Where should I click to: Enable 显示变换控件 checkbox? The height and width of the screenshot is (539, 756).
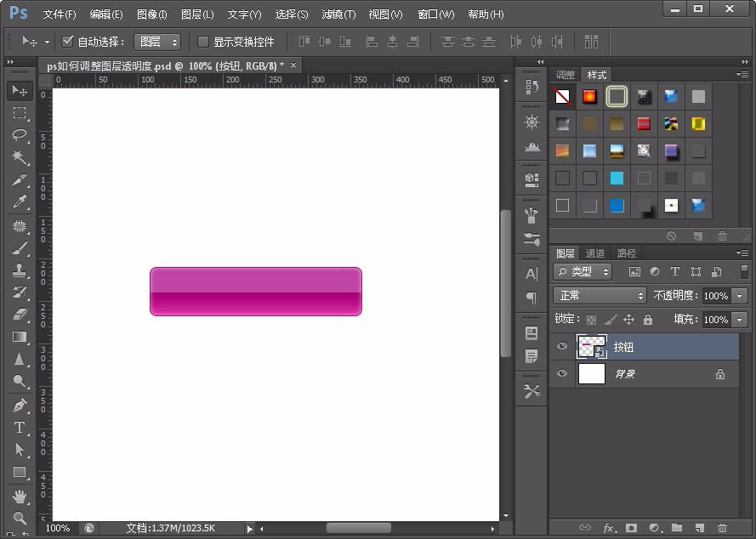pyautogui.click(x=202, y=41)
